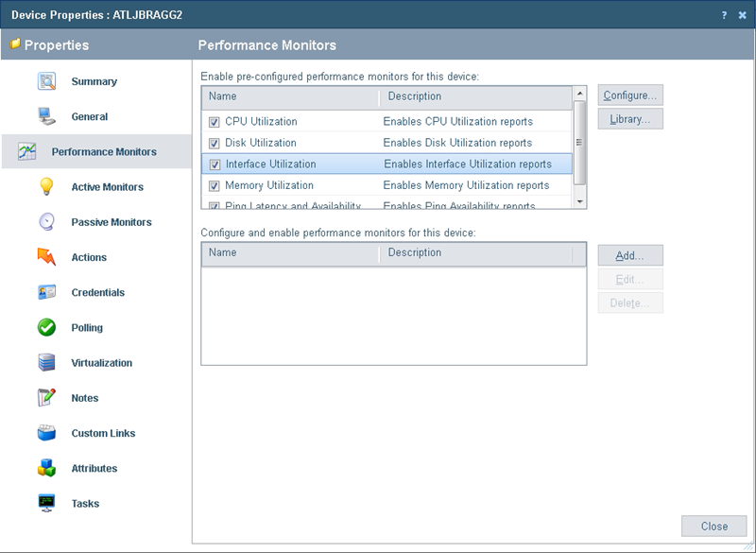Disable the Disk Utilization monitor
Viewport: 756px width, 553px height.
(213, 143)
